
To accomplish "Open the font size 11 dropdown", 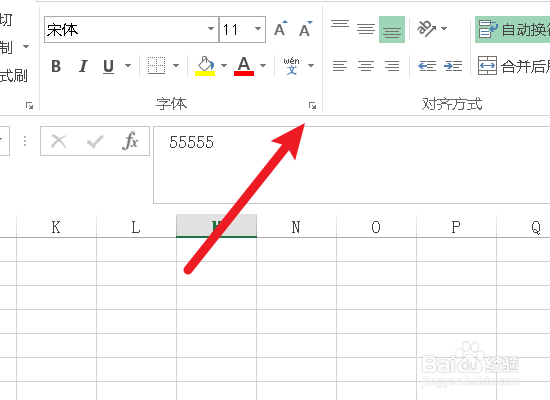I will tap(258, 29).
